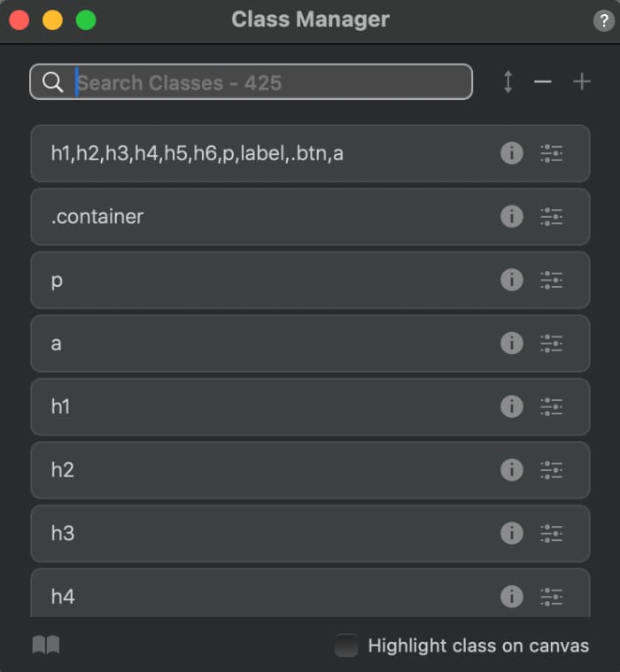Click the info icon for h1 class
620x672 pixels.
tap(512, 406)
